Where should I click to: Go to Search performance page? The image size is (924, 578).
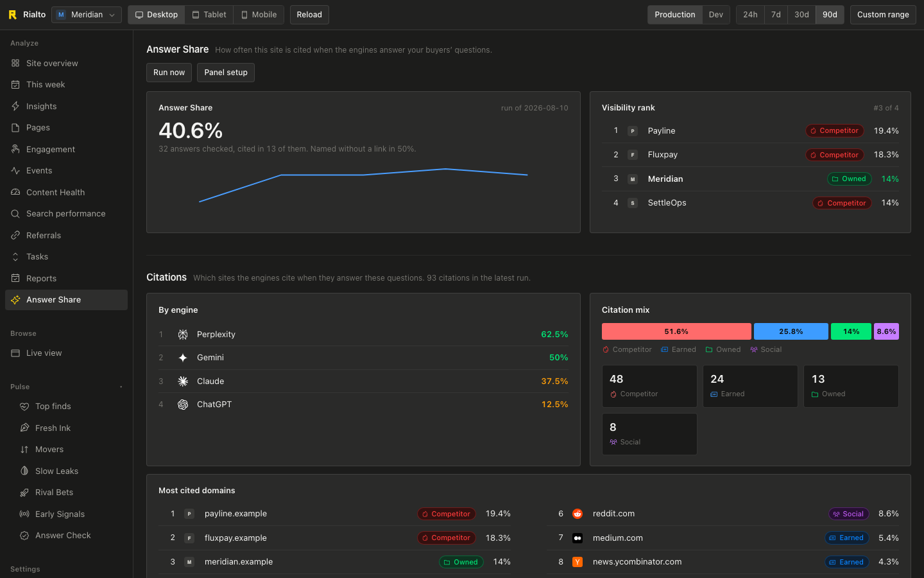[66, 214]
